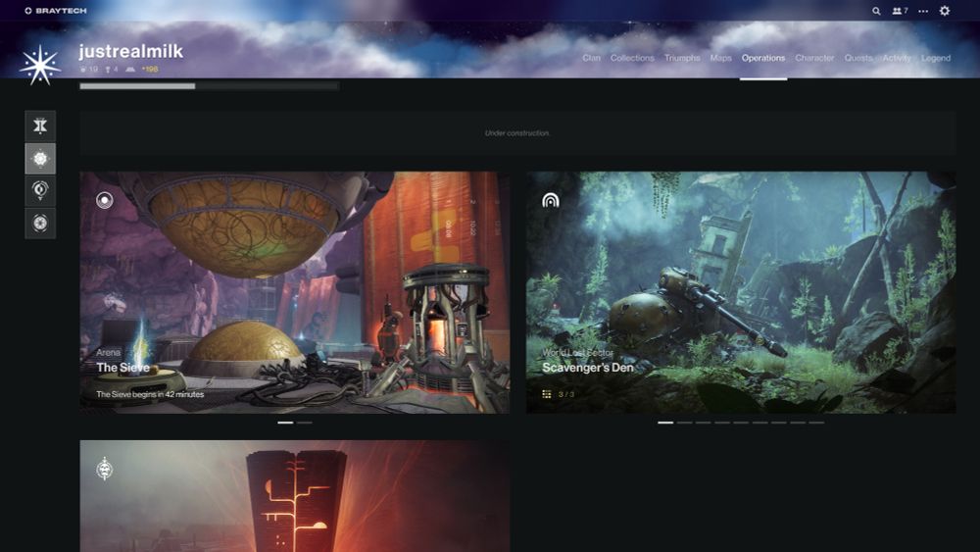Viewport: 980px width, 552px height.
Task: Select first indicator dash under The Sieve card
Action: point(285,423)
